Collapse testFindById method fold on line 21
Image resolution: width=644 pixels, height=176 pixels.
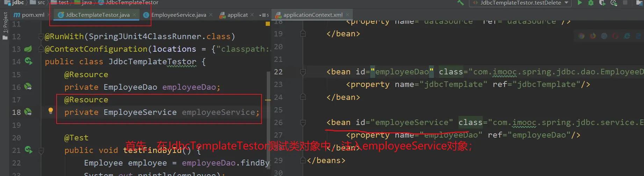[x=41, y=151]
